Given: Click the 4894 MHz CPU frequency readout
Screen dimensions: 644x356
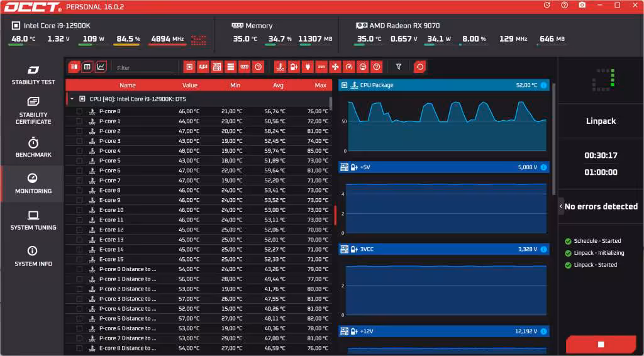Looking at the screenshot, I should 167,38.
